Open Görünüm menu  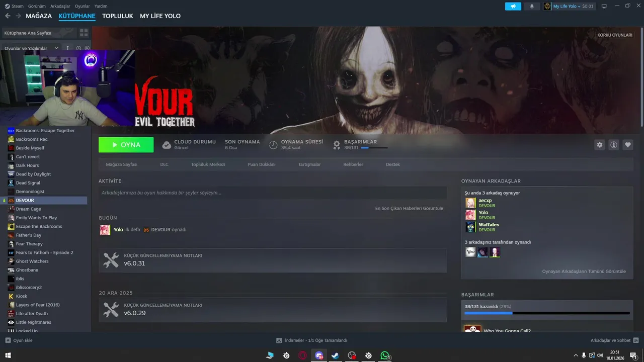pyautogui.click(x=37, y=6)
